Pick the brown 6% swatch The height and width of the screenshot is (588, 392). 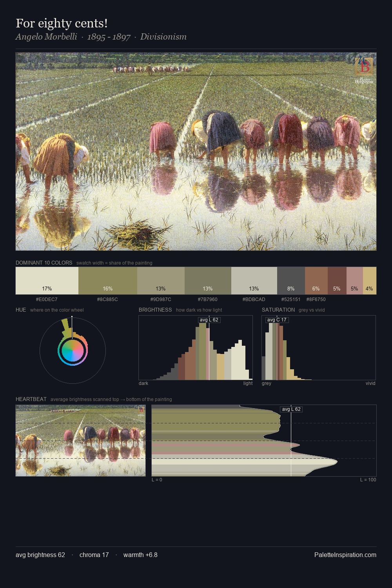316,281
